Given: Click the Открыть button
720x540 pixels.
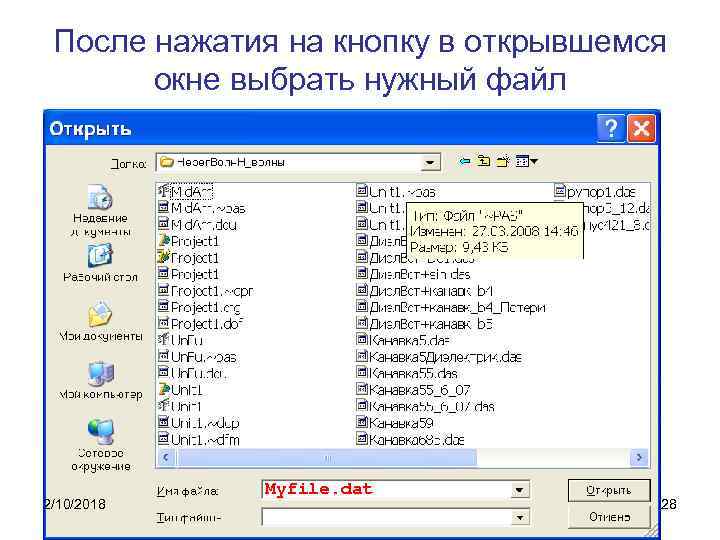Looking at the screenshot, I should click(609, 490).
